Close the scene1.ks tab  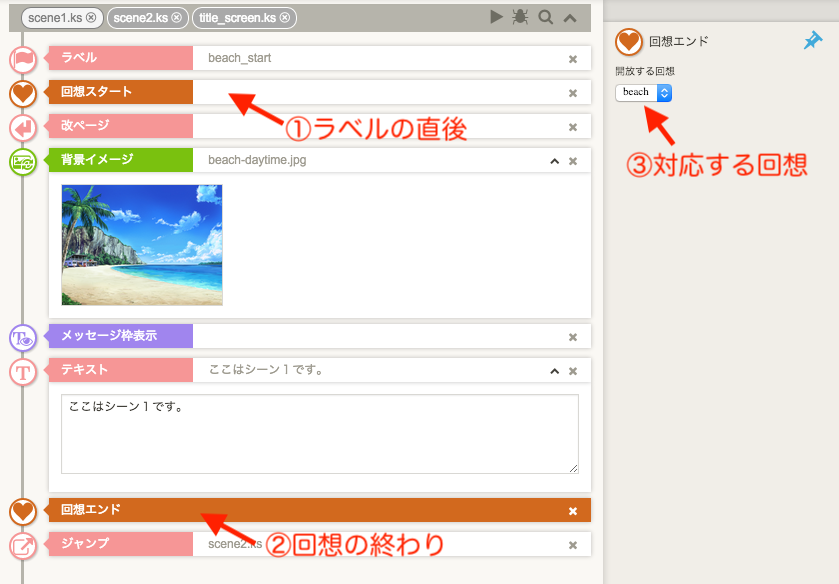pyautogui.click(x=91, y=18)
